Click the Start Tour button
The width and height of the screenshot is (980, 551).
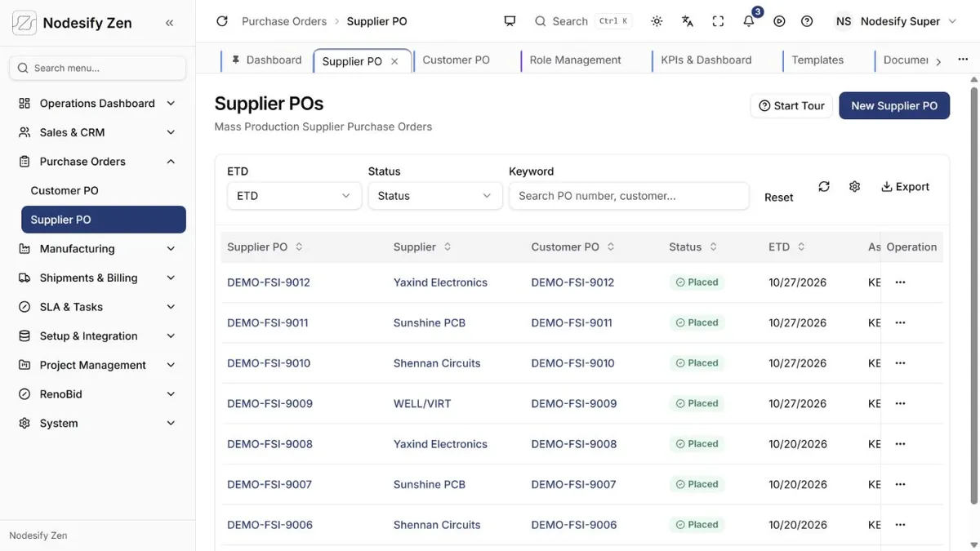click(791, 105)
